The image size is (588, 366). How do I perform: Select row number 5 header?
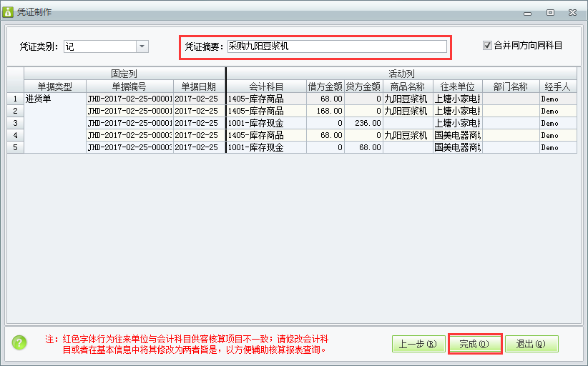coord(15,147)
